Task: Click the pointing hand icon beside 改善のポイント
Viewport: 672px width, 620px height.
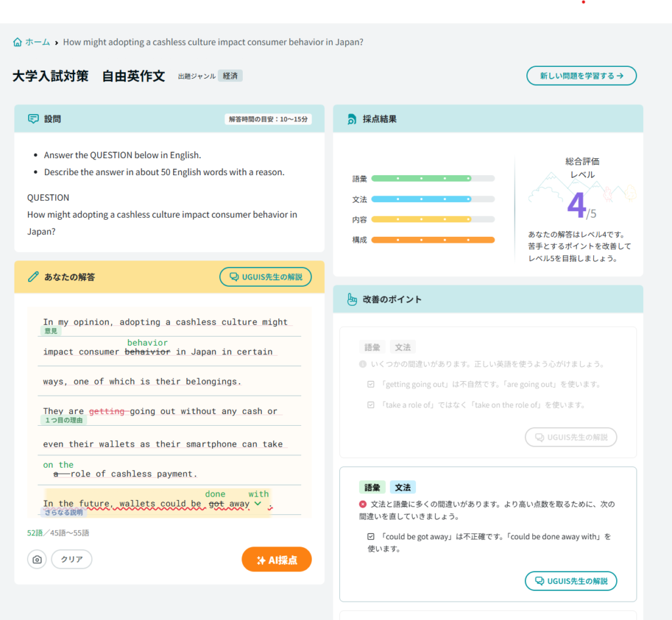Action: pyautogui.click(x=351, y=299)
